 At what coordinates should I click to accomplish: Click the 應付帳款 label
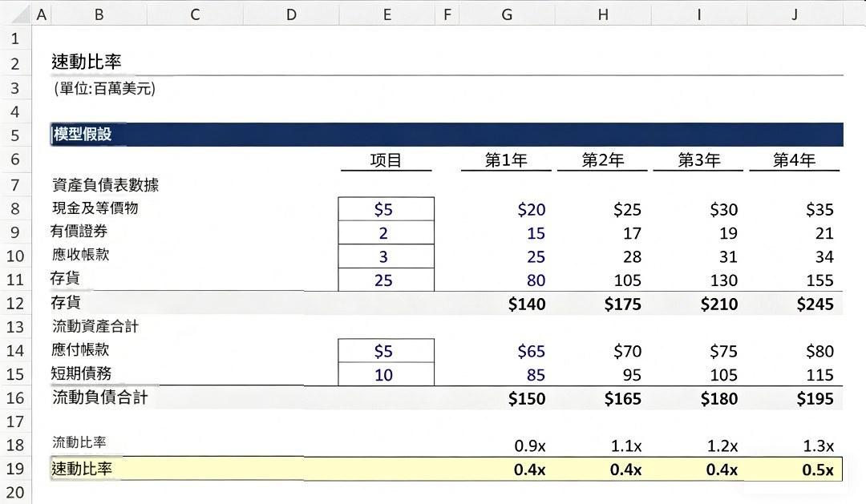coord(80,350)
